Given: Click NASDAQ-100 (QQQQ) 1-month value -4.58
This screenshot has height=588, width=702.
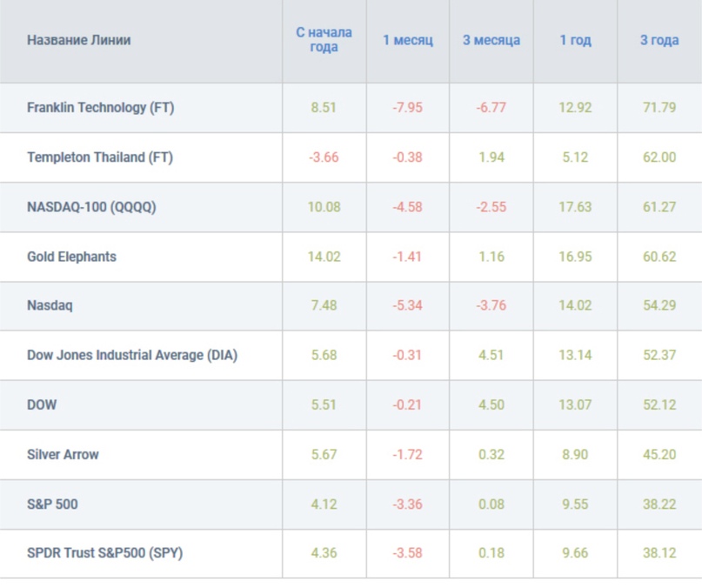Looking at the screenshot, I should [x=407, y=207].
